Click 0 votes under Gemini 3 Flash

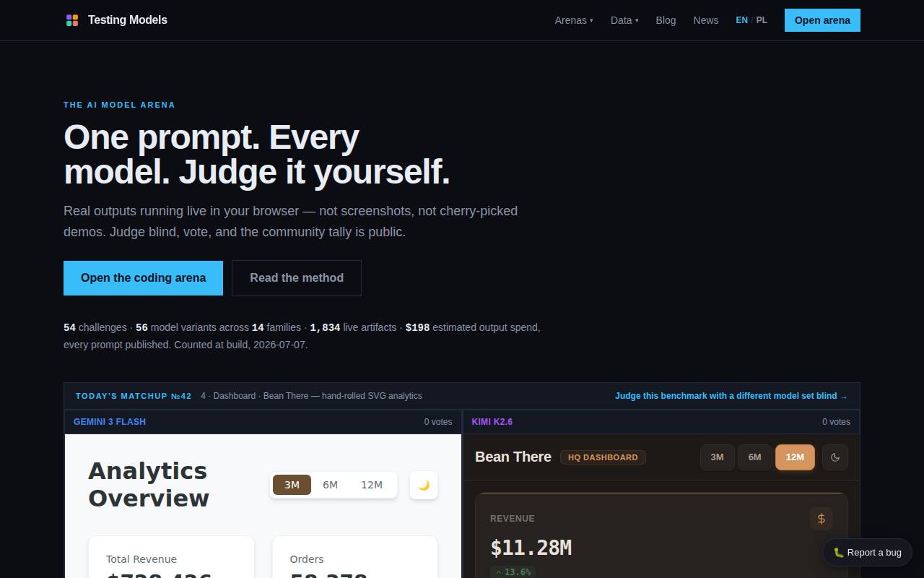[438, 422]
